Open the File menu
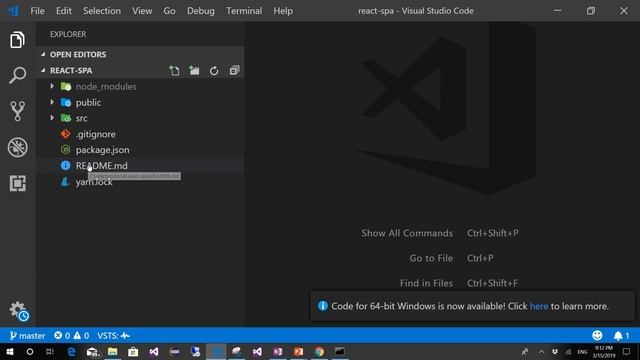This screenshot has width=640, height=360. (37, 11)
